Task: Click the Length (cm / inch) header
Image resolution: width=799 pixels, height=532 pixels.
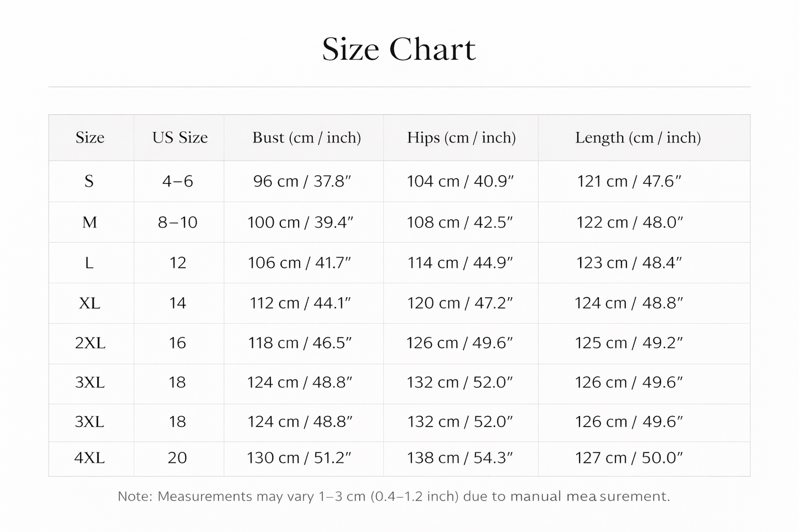Action: coord(638,138)
